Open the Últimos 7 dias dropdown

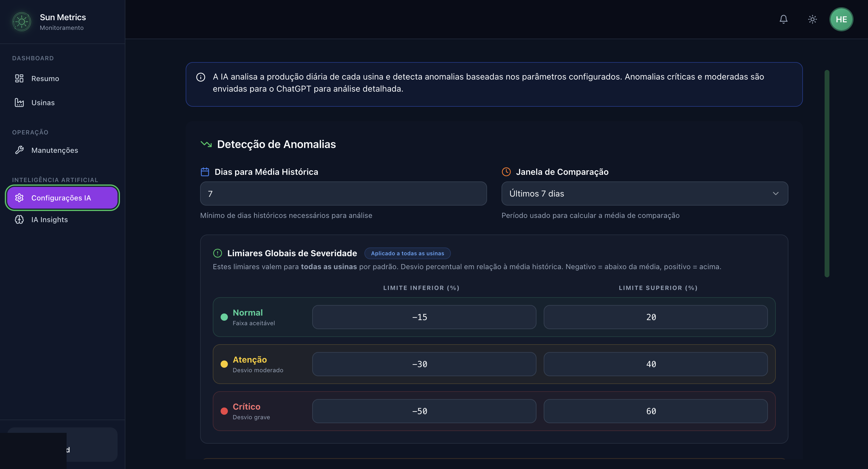(x=644, y=194)
